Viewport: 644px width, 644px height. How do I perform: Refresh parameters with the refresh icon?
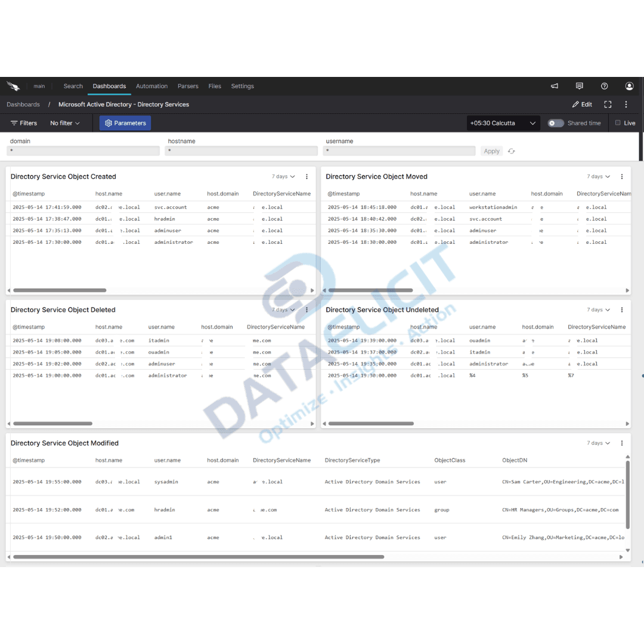pyautogui.click(x=511, y=151)
